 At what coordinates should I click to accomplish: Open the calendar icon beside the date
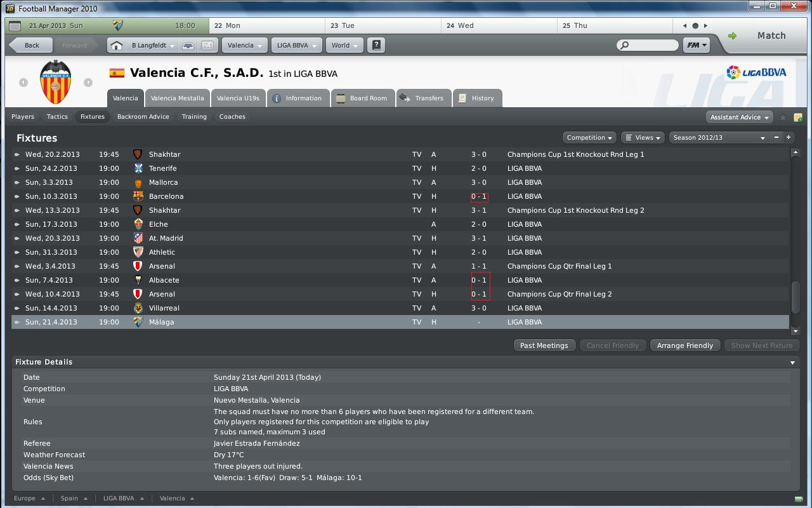(x=15, y=26)
